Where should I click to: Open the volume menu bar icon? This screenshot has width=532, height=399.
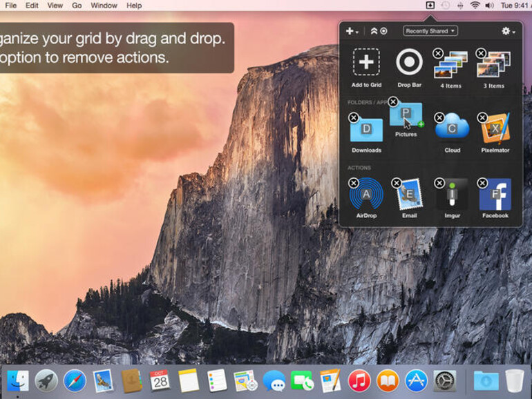coord(490,6)
